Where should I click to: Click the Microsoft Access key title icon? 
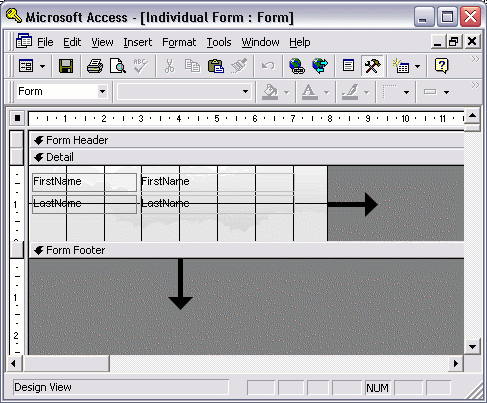pos(14,16)
